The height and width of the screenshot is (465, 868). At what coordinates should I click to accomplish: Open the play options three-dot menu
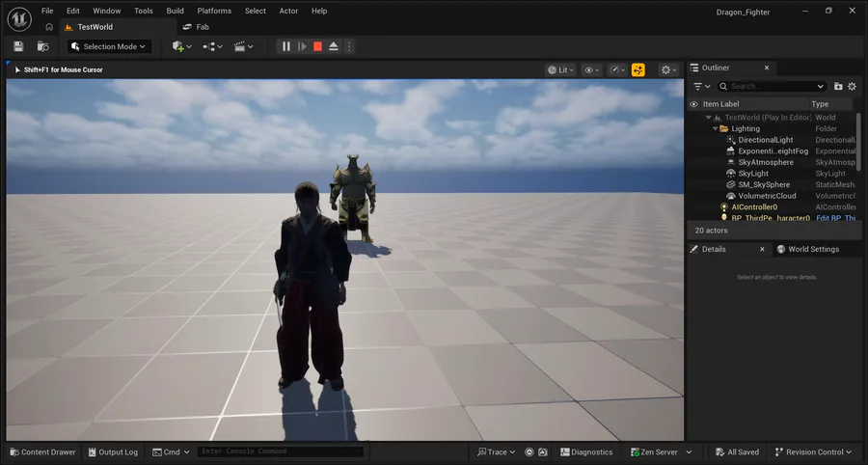349,46
